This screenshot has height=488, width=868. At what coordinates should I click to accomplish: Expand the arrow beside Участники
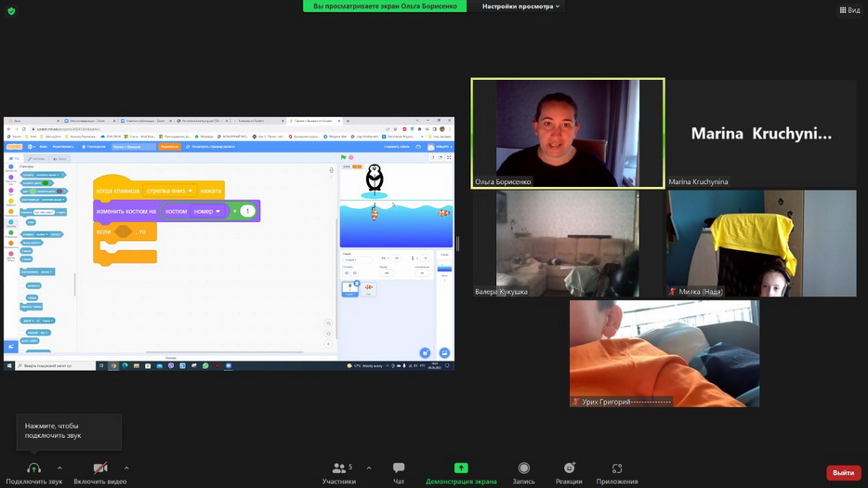pos(369,468)
